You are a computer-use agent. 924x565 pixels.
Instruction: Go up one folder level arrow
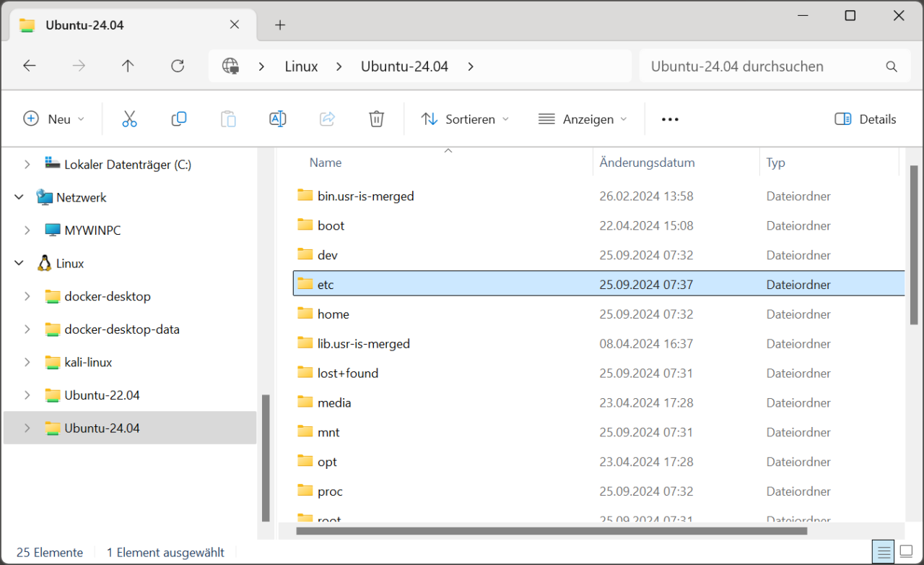(x=128, y=66)
